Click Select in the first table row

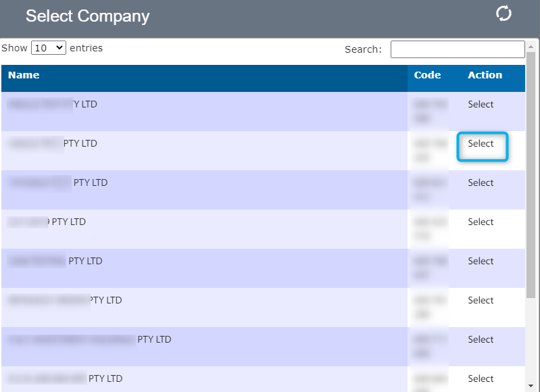[x=481, y=104]
